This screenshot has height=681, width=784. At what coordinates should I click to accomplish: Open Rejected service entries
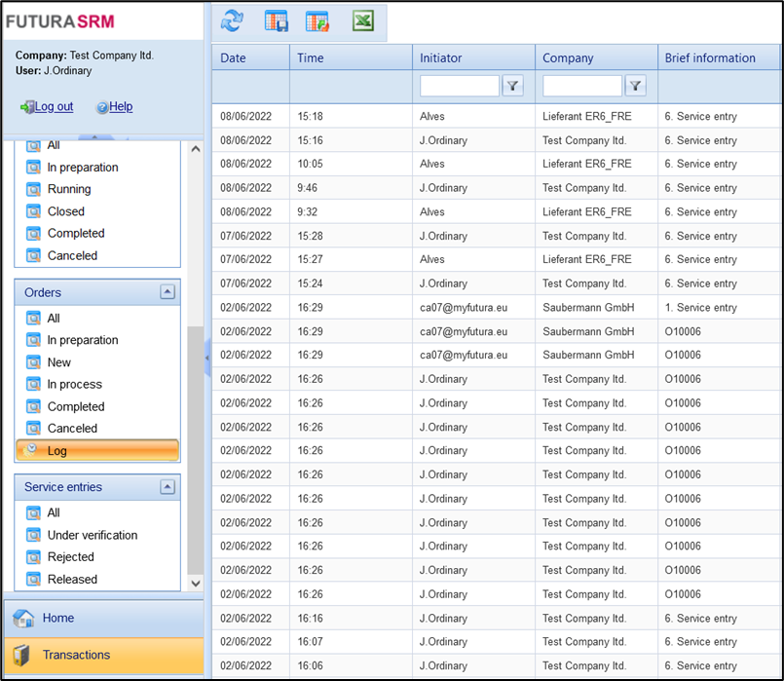[70, 557]
